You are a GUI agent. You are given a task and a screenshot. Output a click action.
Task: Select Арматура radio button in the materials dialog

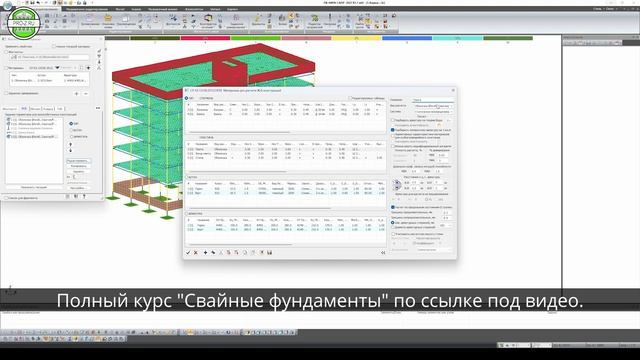click(187, 213)
